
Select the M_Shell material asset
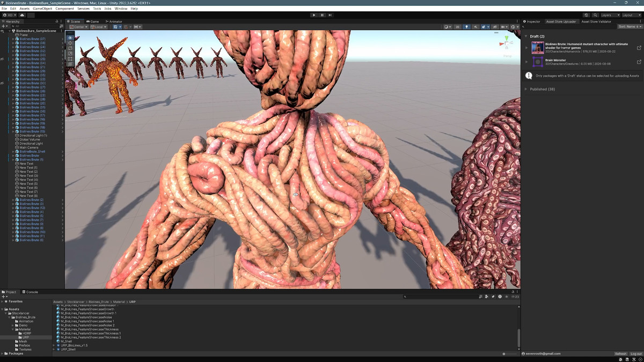point(66,342)
